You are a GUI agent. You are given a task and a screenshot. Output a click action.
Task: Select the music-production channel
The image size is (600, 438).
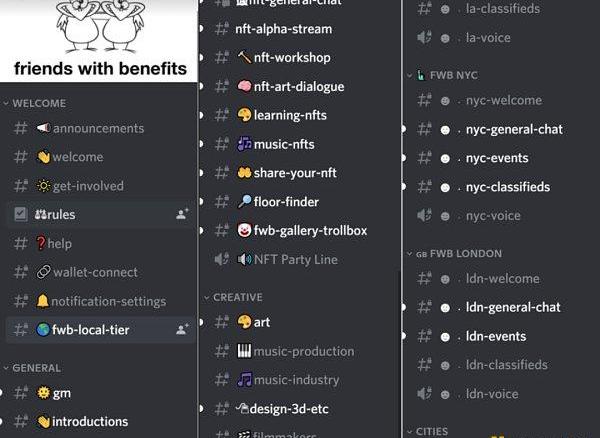pos(303,351)
